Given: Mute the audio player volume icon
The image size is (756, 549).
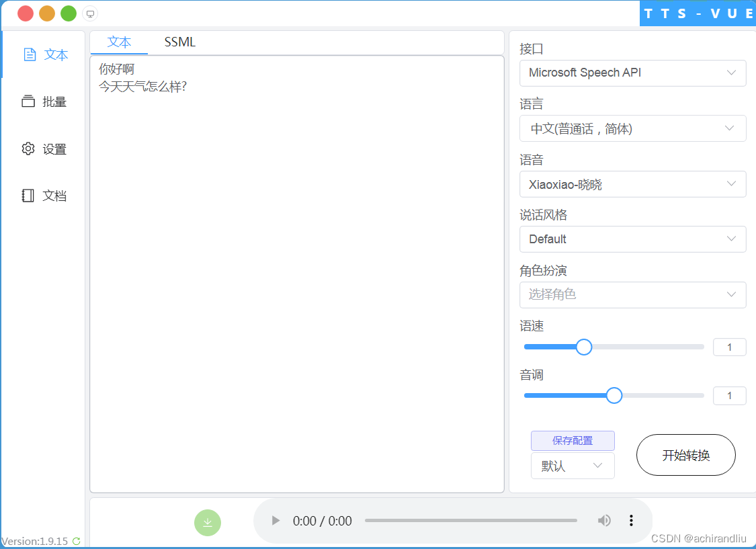Looking at the screenshot, I should pyautogui.click(x=604, y=521).
